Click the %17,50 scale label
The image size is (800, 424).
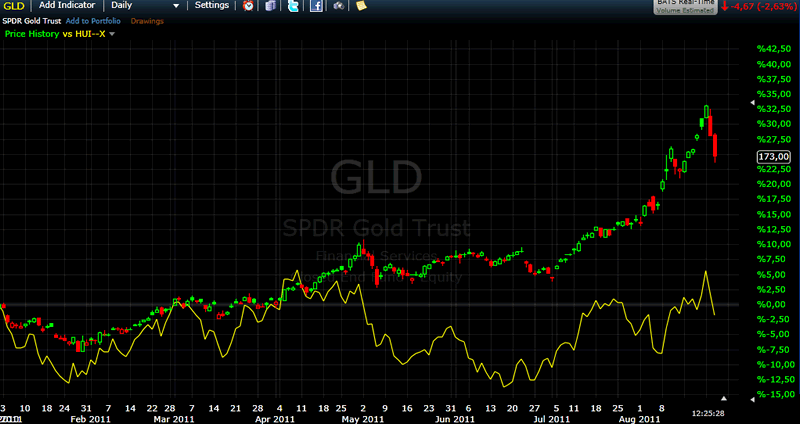(x=774, y=199)
